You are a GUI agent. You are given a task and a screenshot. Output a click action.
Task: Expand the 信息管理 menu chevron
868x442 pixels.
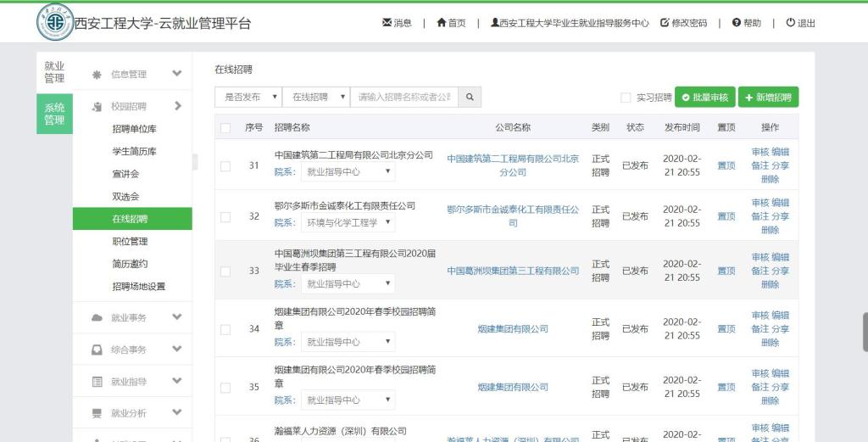[176, 73]
